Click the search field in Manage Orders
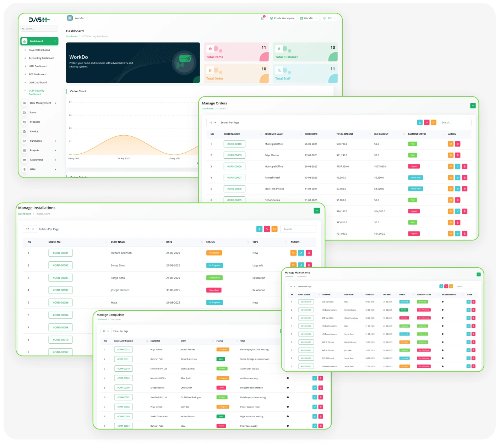The width and height of the screenshot is (500, 448). pyautogui.click(x=455, y=122)
